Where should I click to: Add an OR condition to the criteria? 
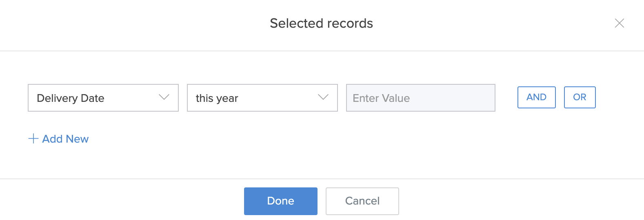[580, 97]
